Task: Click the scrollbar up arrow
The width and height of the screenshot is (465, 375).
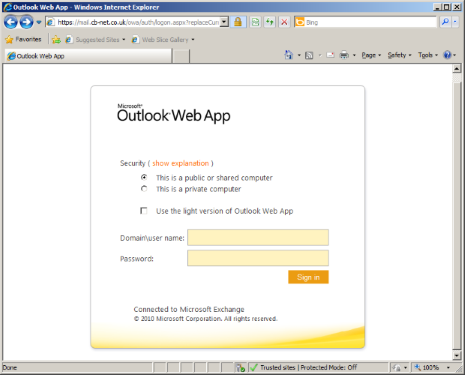Action: point(457,69)
